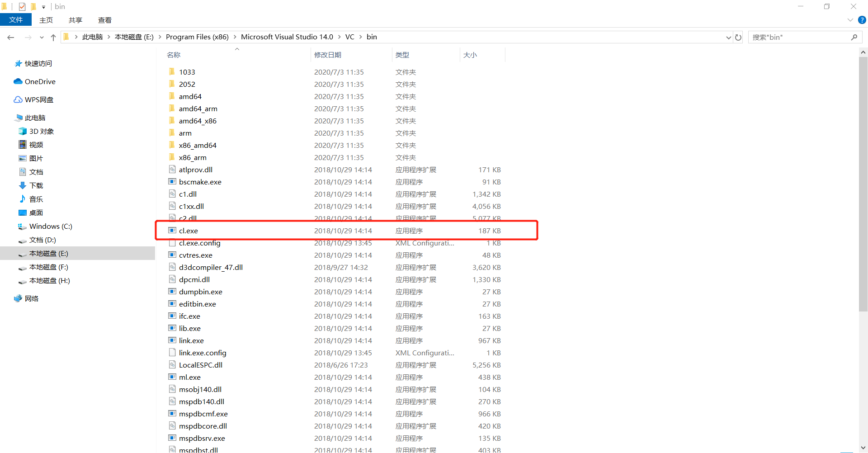
Task: Click the back navigation arrow
Action: [11, 37]
